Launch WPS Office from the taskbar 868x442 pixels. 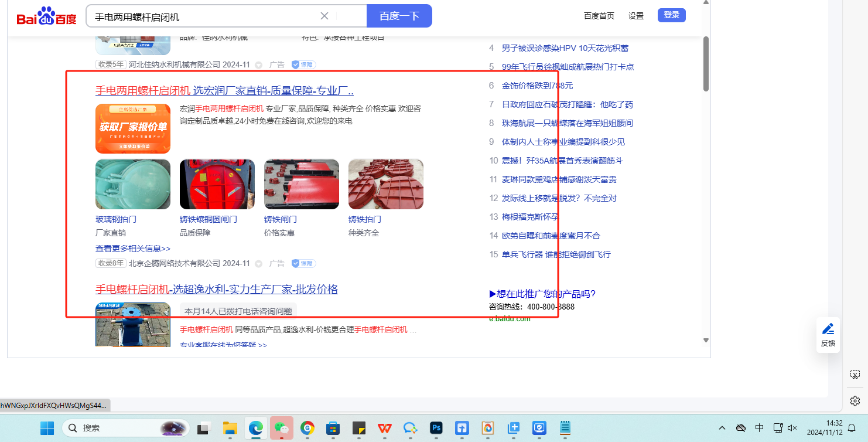pos(385,429)
